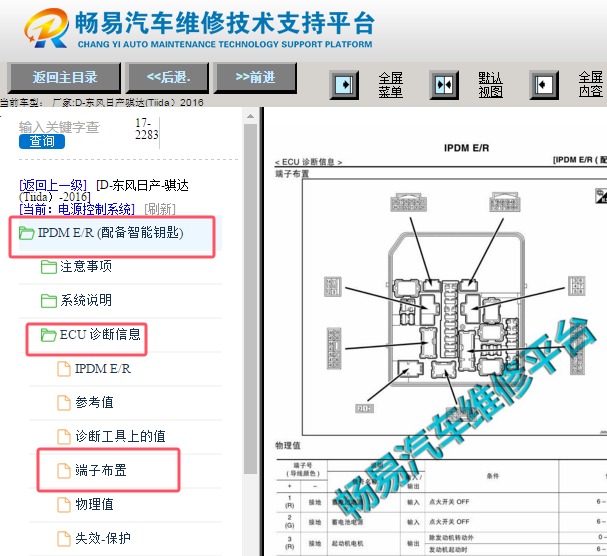Image resolution: width=607 pixels, height=556 pixels.
Task: Click the 物理值 page icon
Action: [64, 505]
